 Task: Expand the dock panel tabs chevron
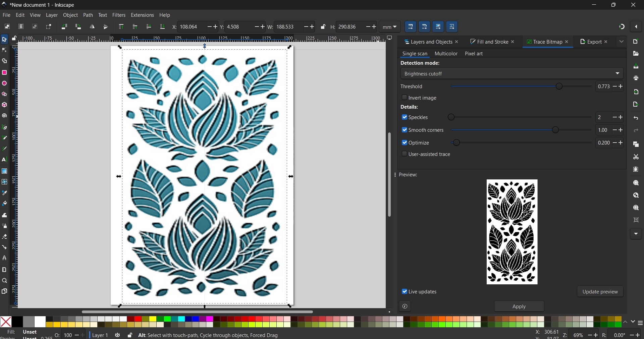(622, 42)
